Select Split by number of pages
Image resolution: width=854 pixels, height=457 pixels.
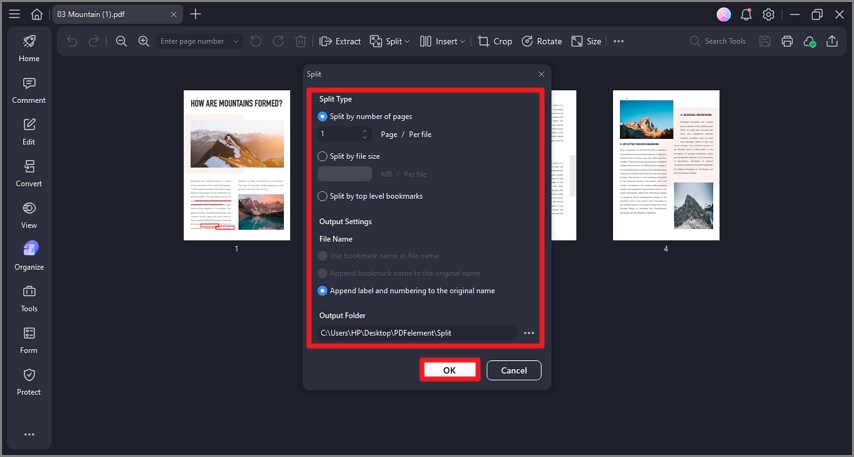click(x=365, y=117)
